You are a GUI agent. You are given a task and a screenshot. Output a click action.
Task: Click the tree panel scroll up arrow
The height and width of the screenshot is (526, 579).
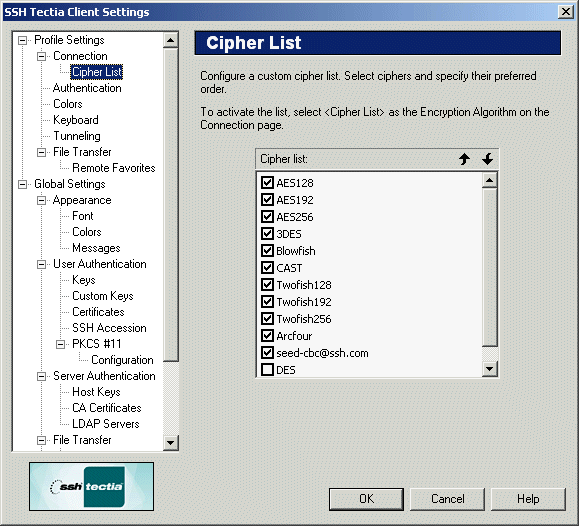[x=171, y=40]
